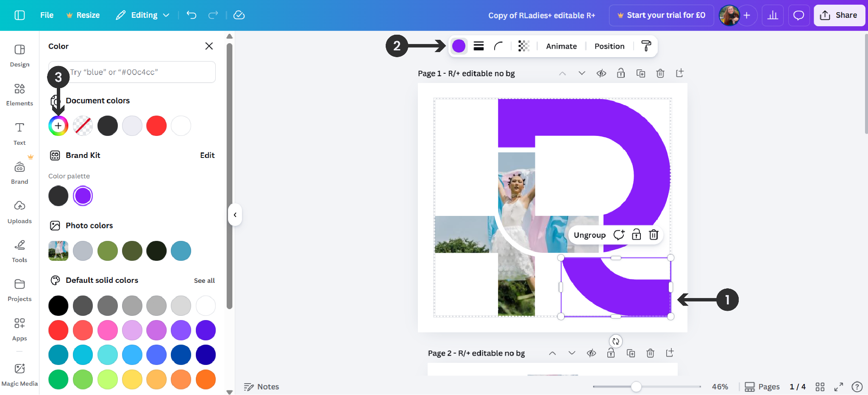Duplicate Page 1
Viewport: 868px width, 395px height.
click(641, 73)
